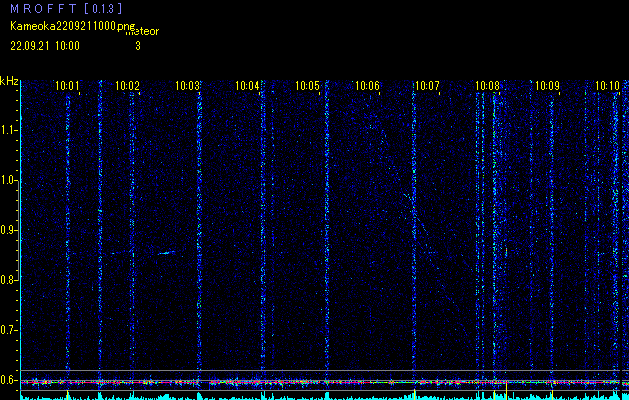
Task: Click the 0.7 kHz frequency label
Action: point(9,330)
